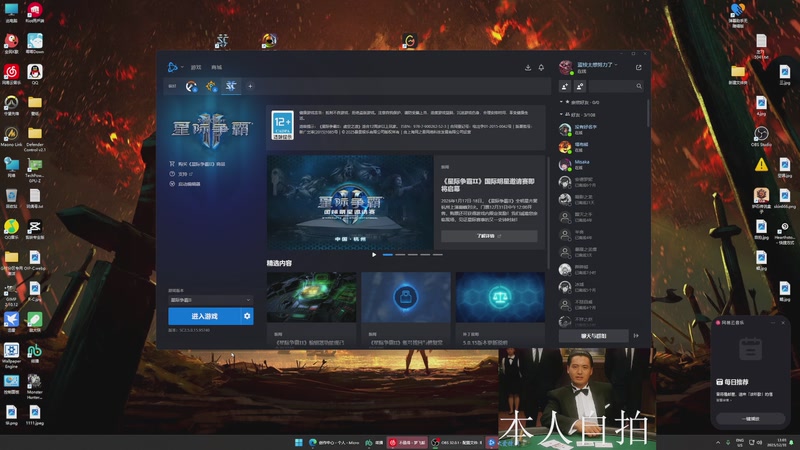Open the Maono Link desktop icon

(x=11, y=136)
